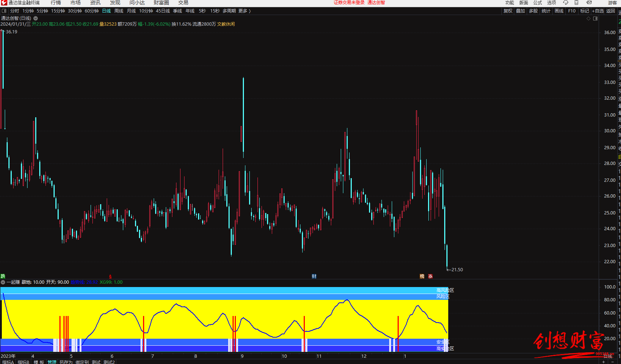Select the 模板 tab

[x=39, y=362]
